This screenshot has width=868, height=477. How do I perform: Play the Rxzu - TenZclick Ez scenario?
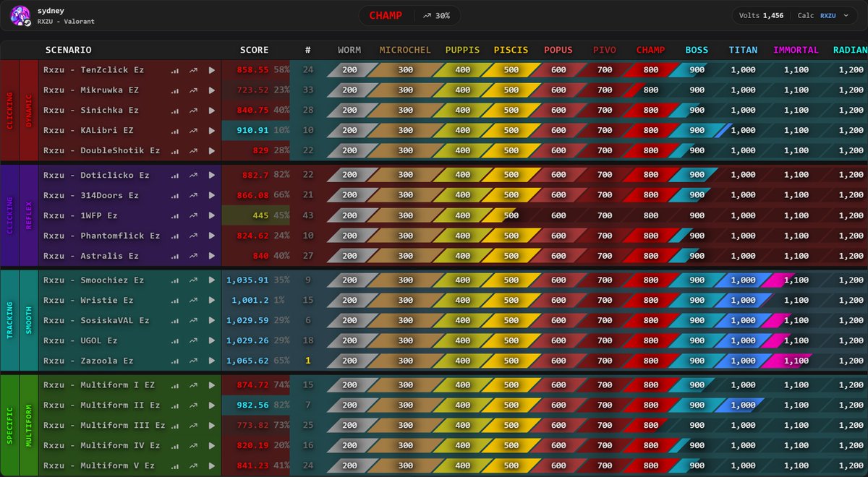pos(212,70)
